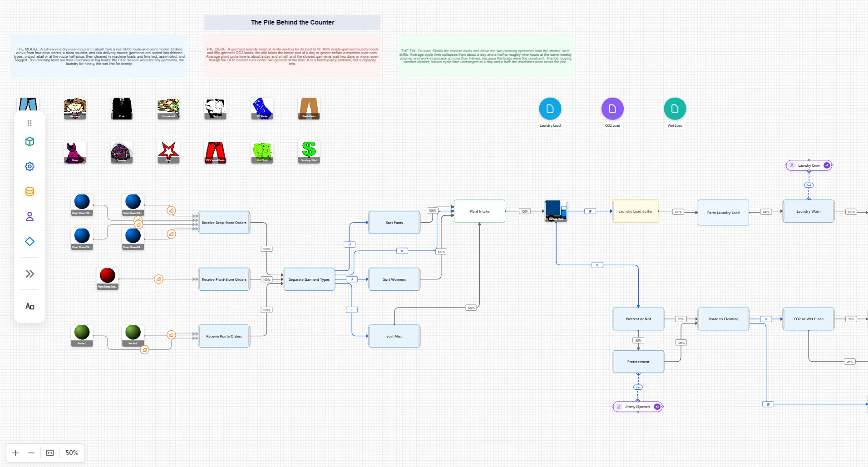Select the person resources tool in sidebar
The height and width of the screenshot is (467, 868).
coord(30,217)
